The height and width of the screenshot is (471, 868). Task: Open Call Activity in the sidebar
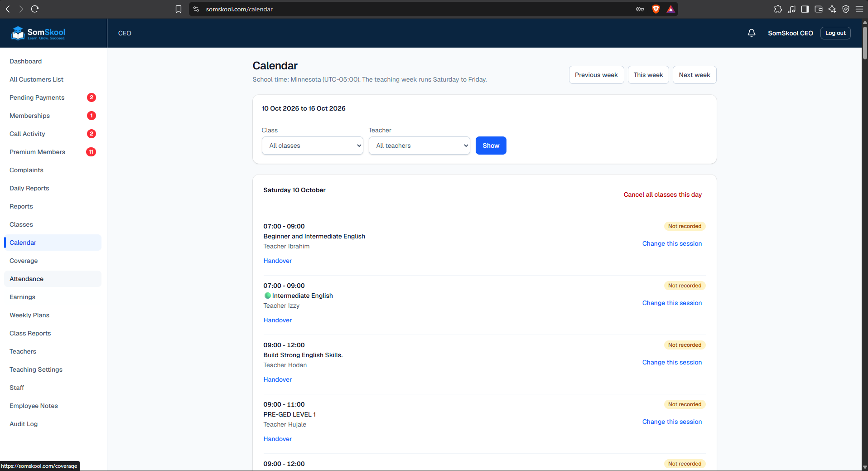click(x=53, y=134)
